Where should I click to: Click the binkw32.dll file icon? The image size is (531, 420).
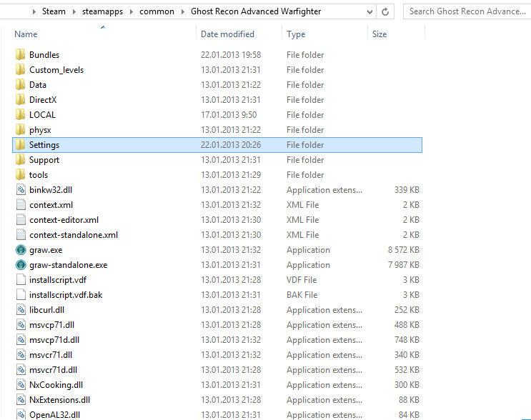pyautogui.click(x=21, y=190)
